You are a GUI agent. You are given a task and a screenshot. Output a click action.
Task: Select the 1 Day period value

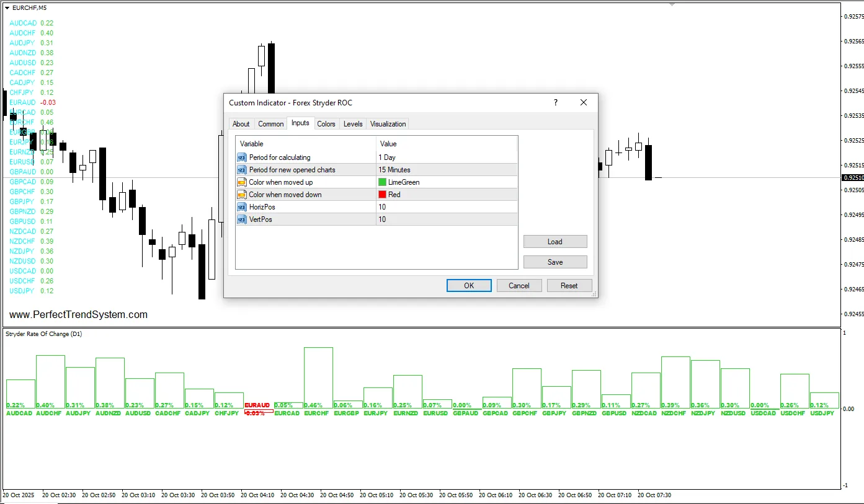(387, 157)
